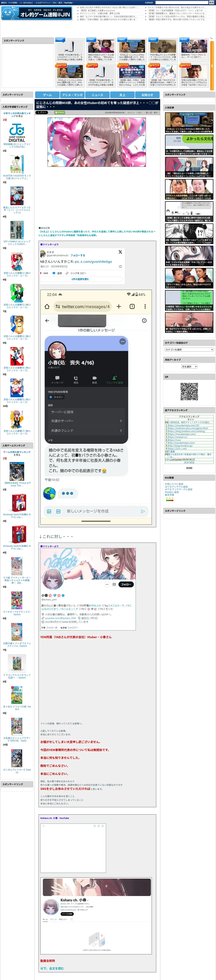Click the -ACR WEB- text link
The width and height of the screenshot is (216, 980).
click(x=189, y=462)
